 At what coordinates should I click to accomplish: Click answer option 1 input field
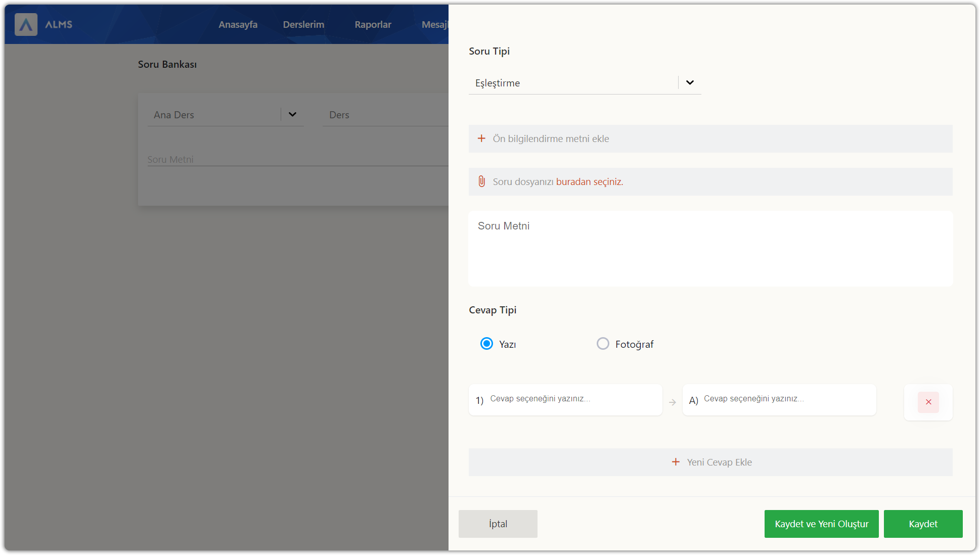[x=571, y=399]
